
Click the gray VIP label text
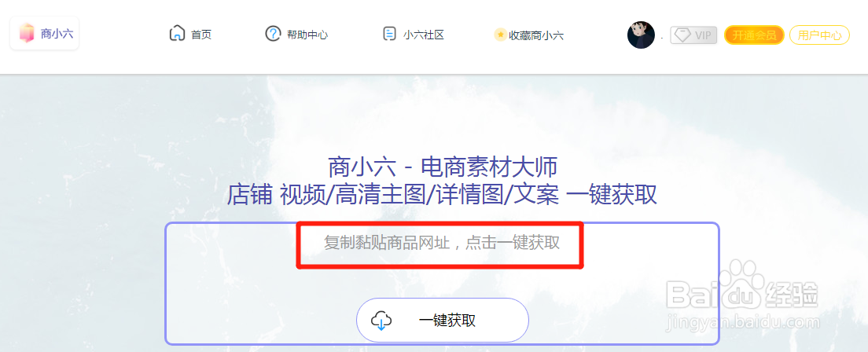coord(703,35)
